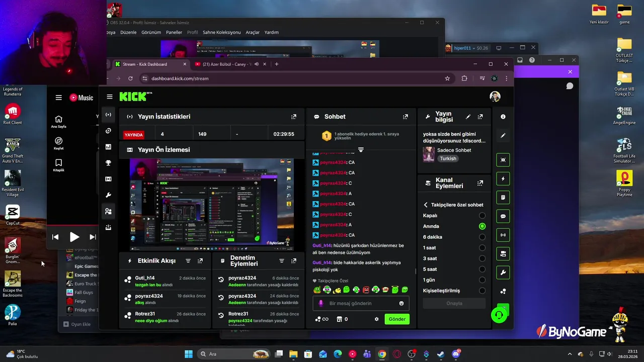Viewport: 644px width, 362px height.
Task: Select the 6 dakika radio option
Action: coord(482,237)
